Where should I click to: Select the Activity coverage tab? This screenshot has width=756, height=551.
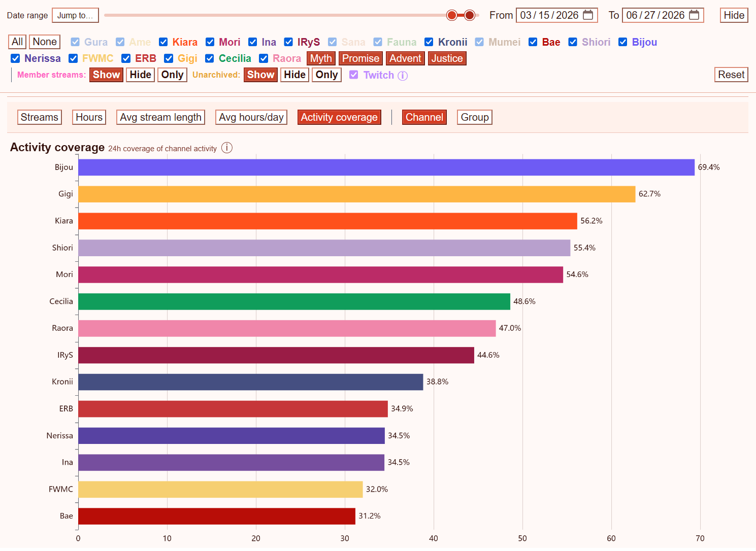339,117
